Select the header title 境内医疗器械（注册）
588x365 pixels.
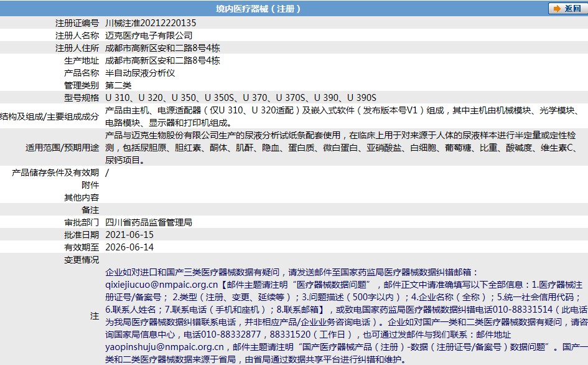[x=258, y=9]
